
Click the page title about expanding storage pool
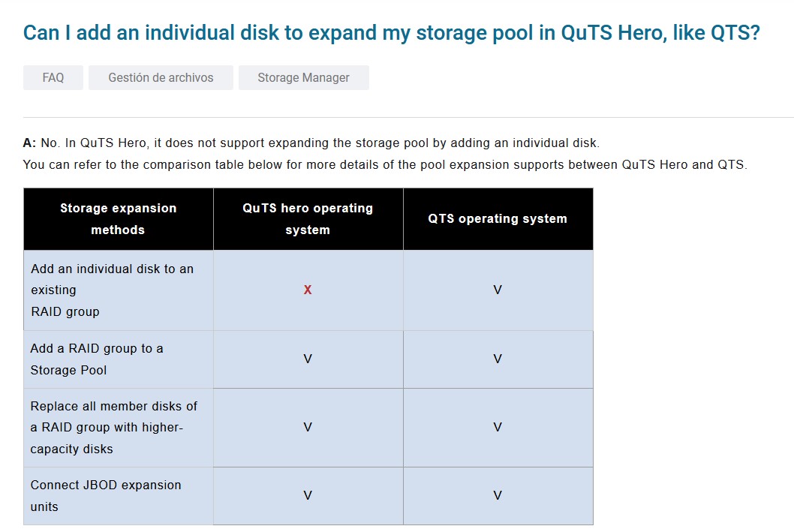point(392,33)
